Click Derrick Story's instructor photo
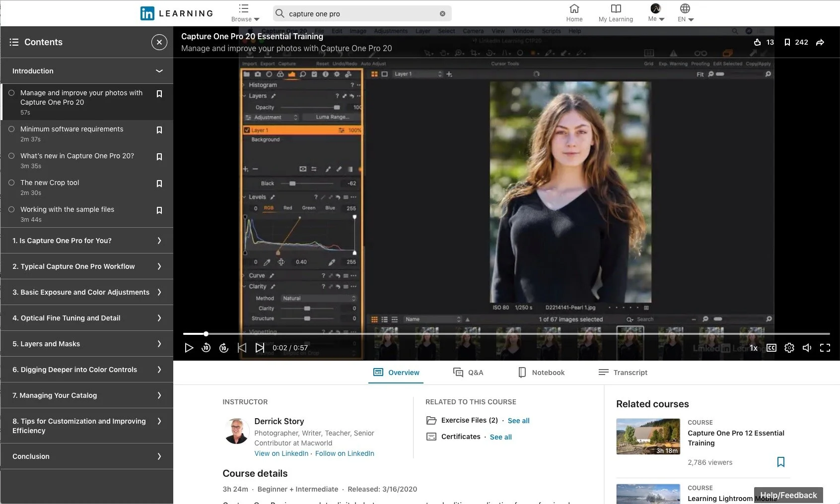The image size is (840, 504). pos(236,431)
